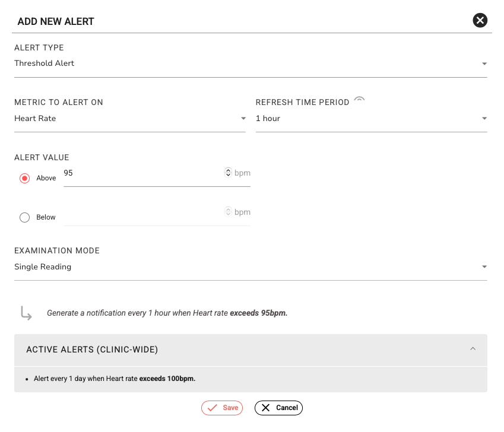Open the Alert Type dropdown

pyautogui.click(x=484, y=63)
